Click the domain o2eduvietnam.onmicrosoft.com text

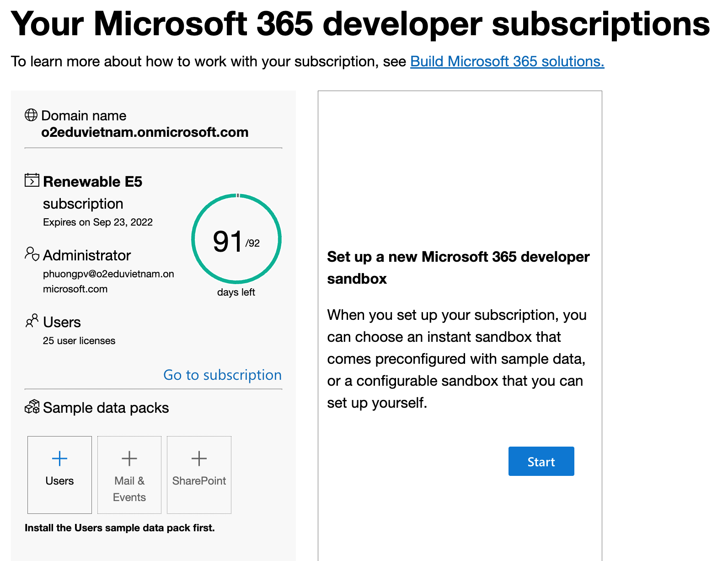tap(145, 132)
